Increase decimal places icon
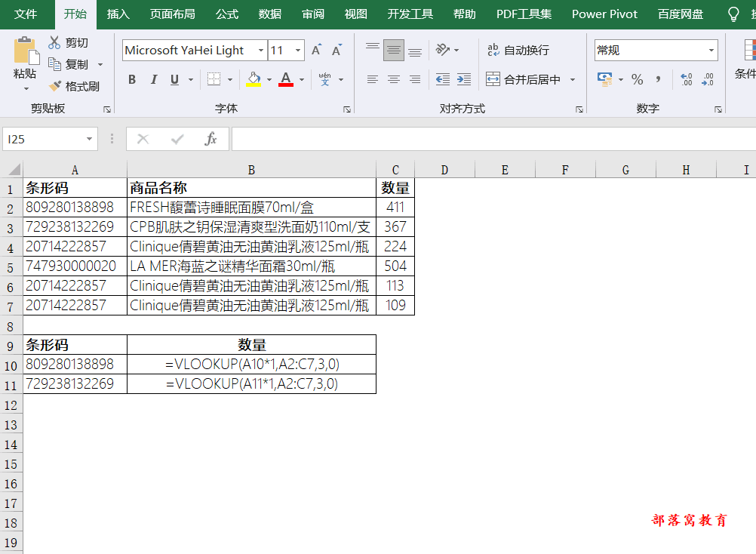 [687, 79]
